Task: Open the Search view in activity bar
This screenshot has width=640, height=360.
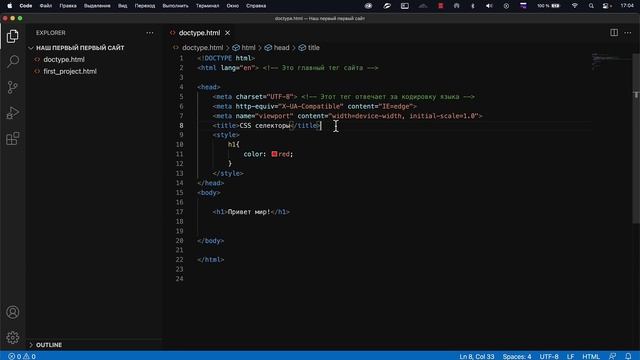Action: coord(13,62)
